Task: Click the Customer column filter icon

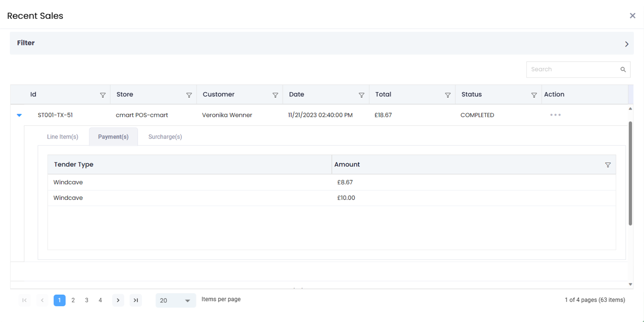Action: [x=275, y=95]
